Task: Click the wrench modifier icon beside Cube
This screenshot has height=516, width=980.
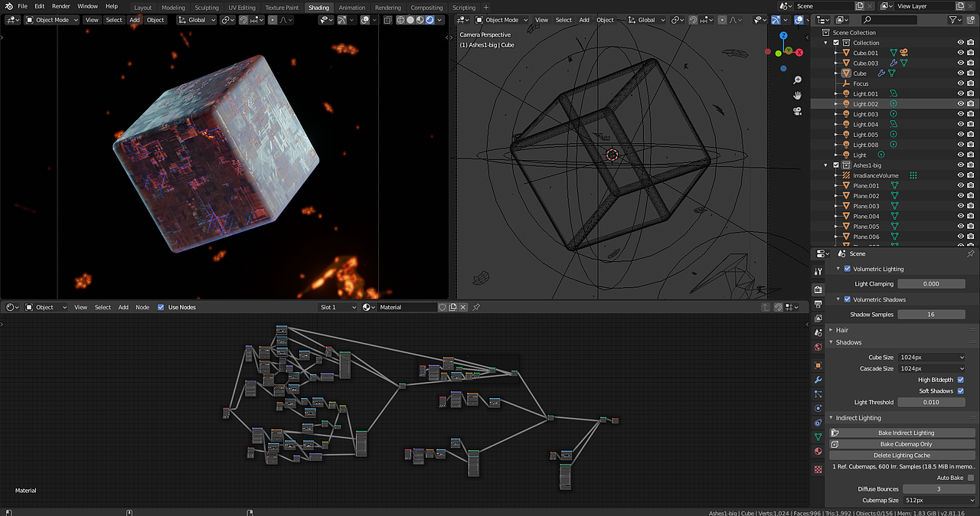Action: coord(881,73)
